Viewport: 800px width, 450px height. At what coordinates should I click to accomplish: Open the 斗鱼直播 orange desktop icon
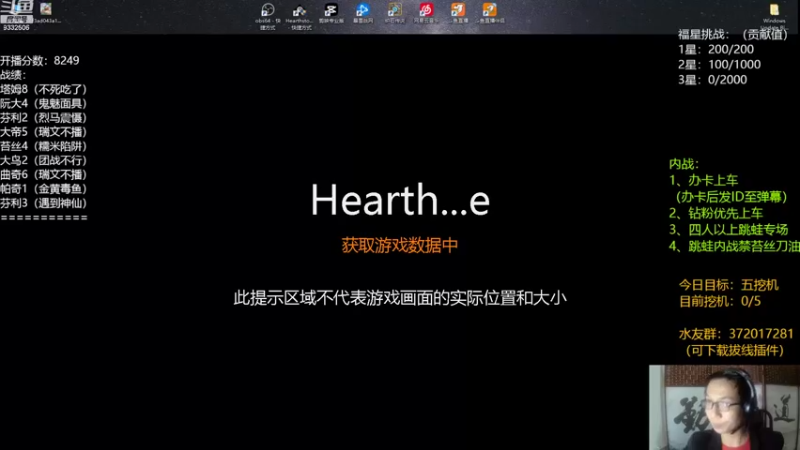(458, 13)
